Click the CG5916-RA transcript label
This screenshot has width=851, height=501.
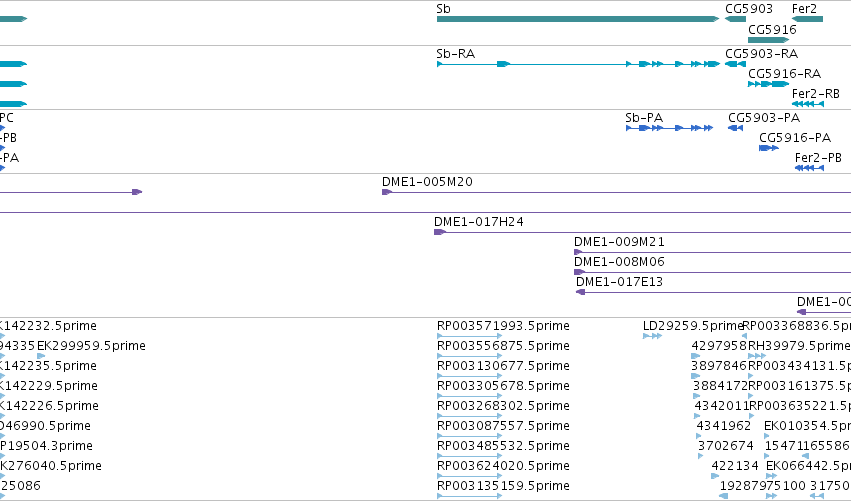click(784, 74)
